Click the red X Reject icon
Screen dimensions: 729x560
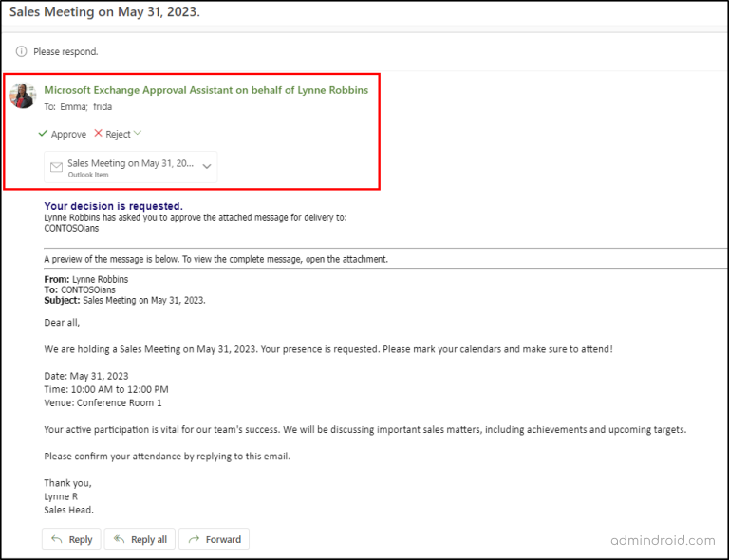click(x=98, y=134)
